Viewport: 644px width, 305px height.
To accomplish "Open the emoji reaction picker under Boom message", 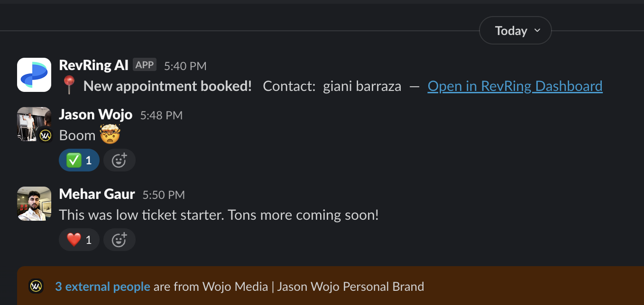I will pyautogui.click(x=119, y=160).
